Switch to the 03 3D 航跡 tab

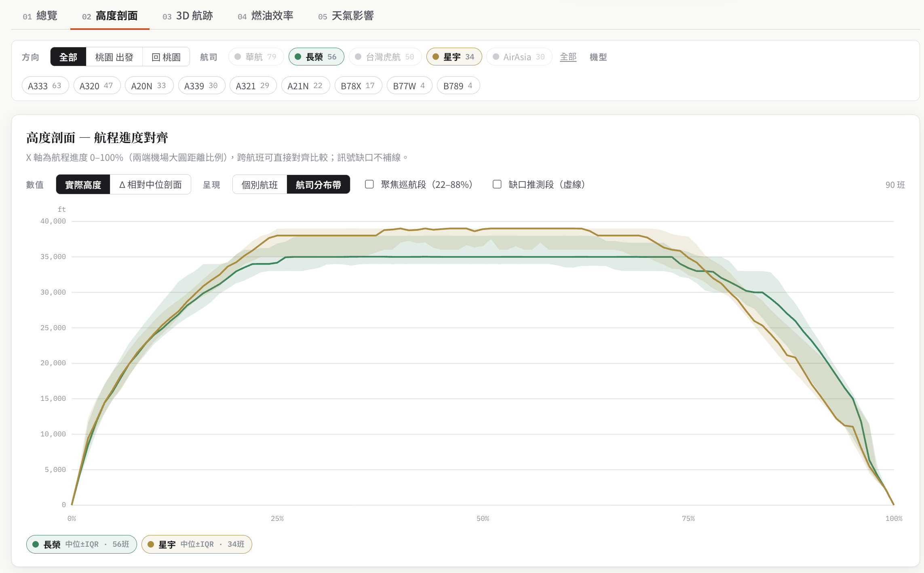[188, 16]
